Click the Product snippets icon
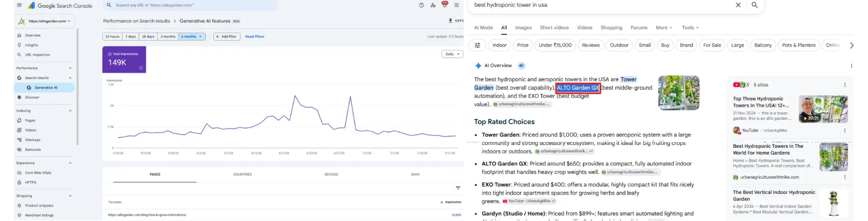The width and height of the screenshot is (868, 221). coord(19,205)
